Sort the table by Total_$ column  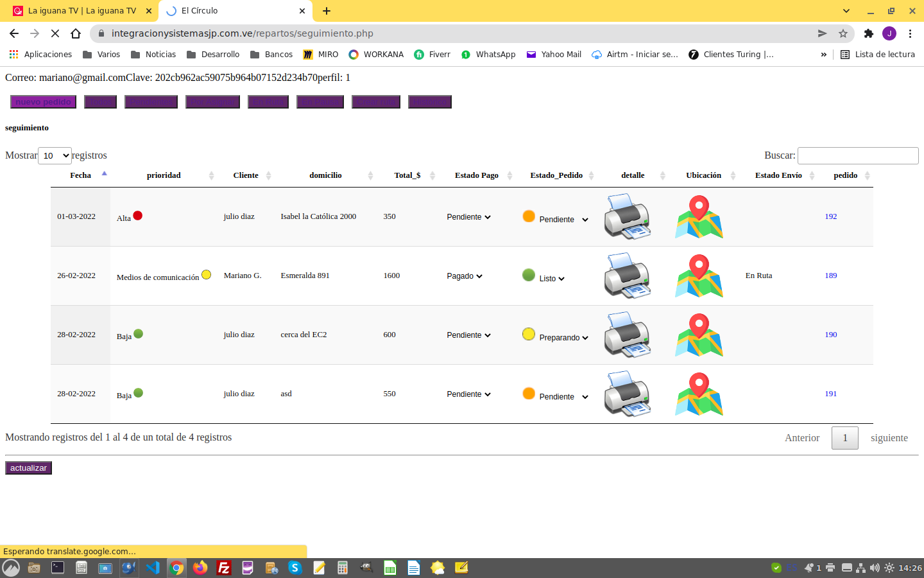pos(407,175)
